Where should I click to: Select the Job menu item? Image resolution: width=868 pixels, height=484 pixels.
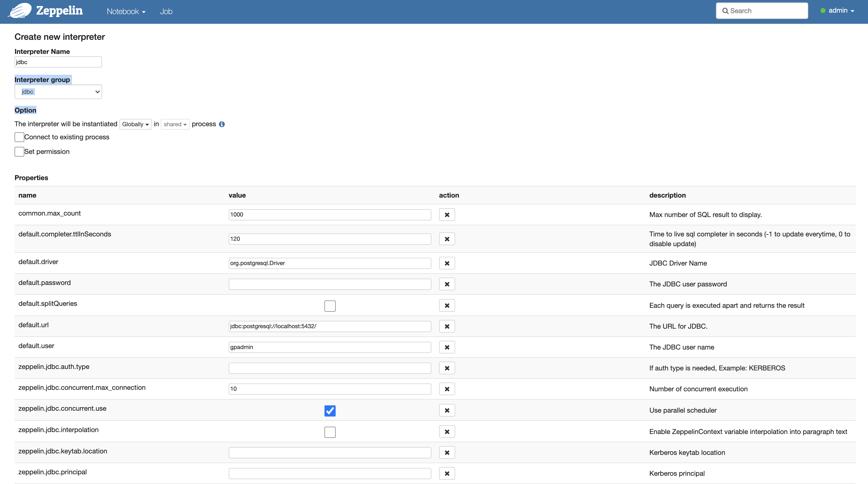click(x=166, y=11)
